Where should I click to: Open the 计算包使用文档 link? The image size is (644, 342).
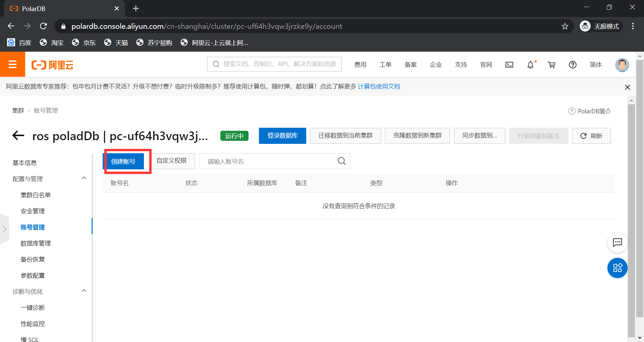(379, 87)
